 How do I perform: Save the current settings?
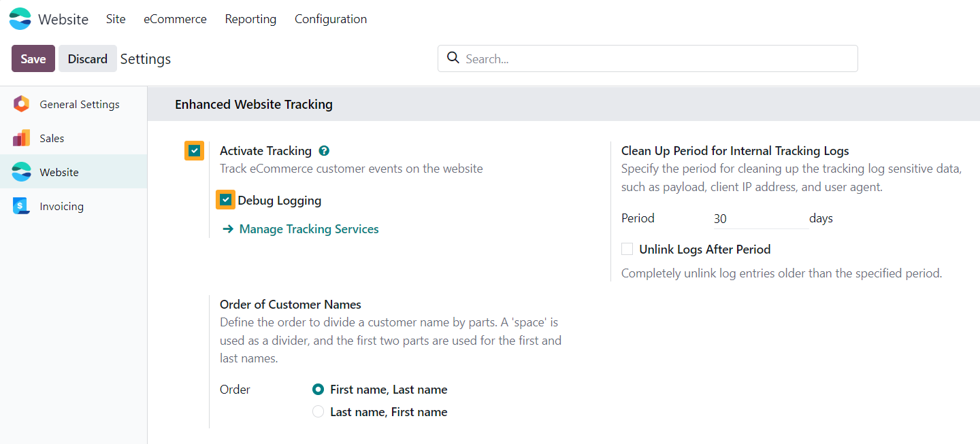click(33, 58)
